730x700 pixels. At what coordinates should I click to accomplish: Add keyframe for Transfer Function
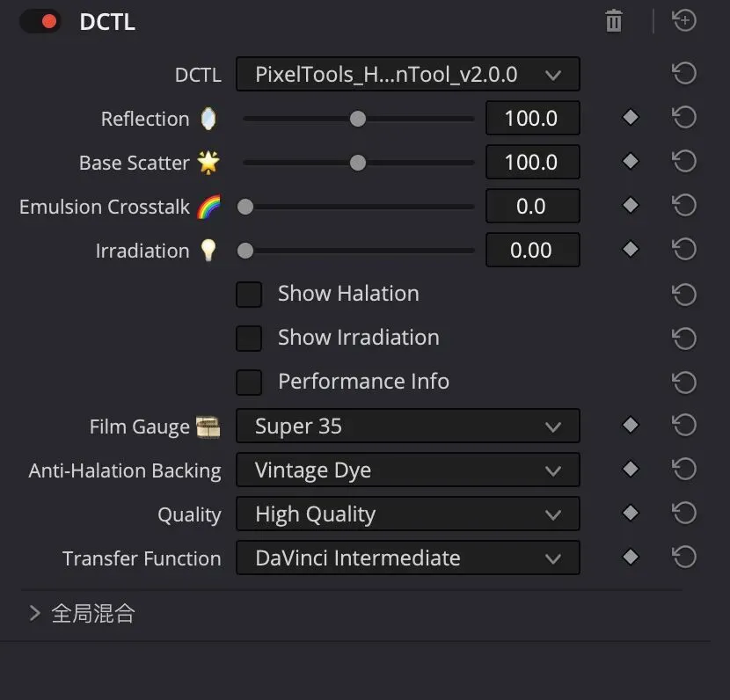click(x=631, y=557)
